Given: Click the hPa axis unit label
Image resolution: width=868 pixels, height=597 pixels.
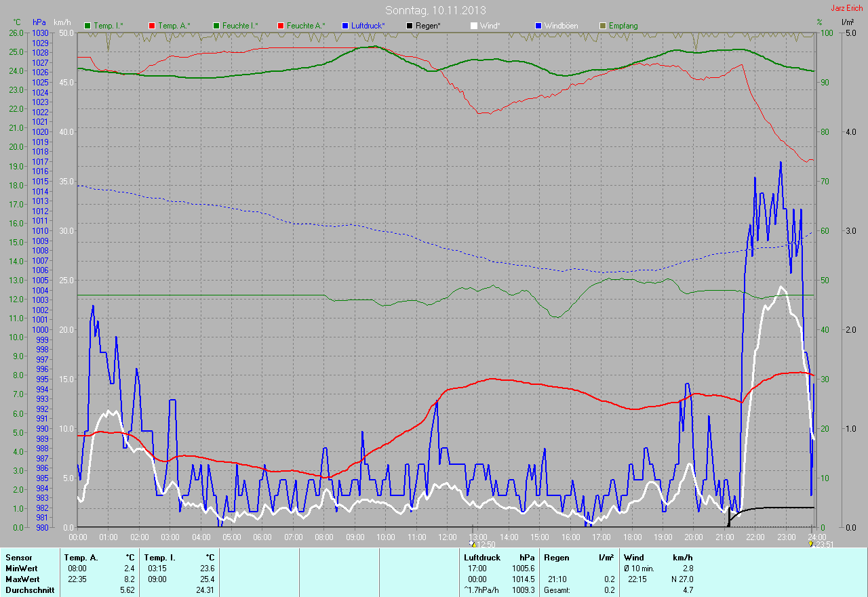Looking at the screenshot, I should click(x=39, y=22).
